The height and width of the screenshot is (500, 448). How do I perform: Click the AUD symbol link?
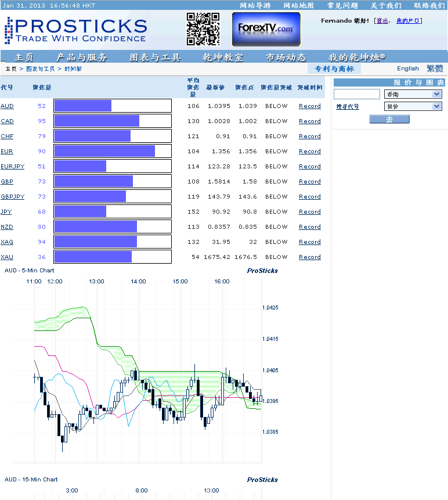click(x=7, y=106)
